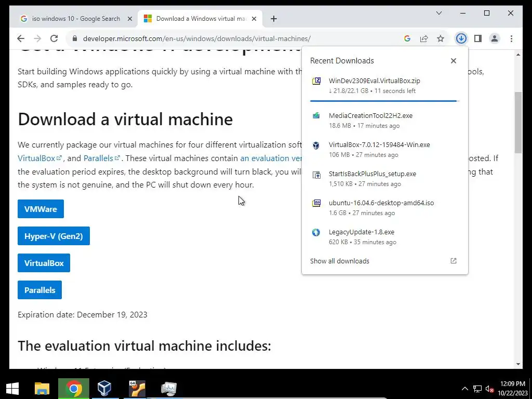Click the Hyper-V (Gen2) download button
The height and width of the screenshot is (399, 532).
tap(54, 236)
